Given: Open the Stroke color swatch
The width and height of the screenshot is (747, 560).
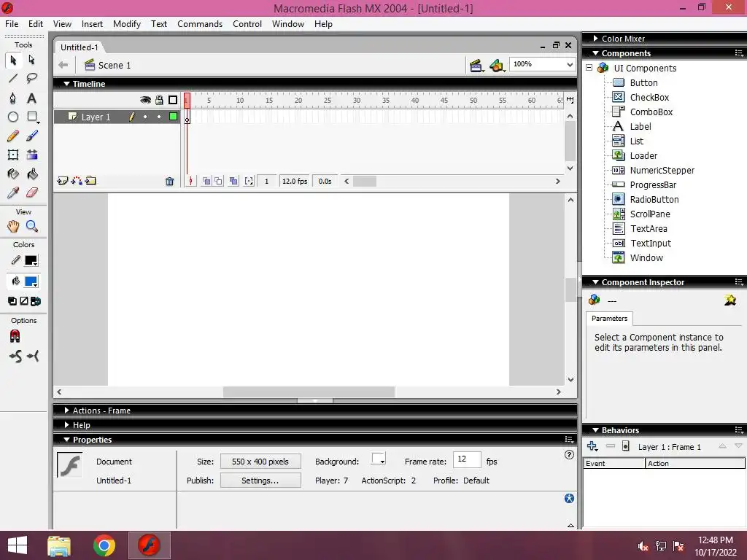Looking at the screenshot, I should 31,260.
